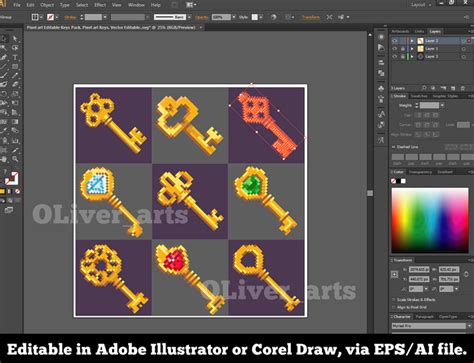Click the Fill and Stroke indicator in the toolbox
This screenshot has width=474, height=363.
coord(11,178)
